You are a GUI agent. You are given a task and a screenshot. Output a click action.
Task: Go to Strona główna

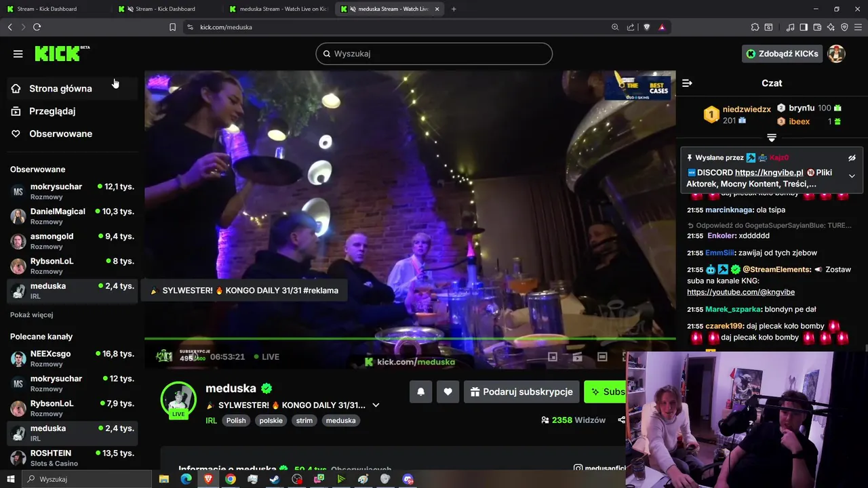(72, 88)
